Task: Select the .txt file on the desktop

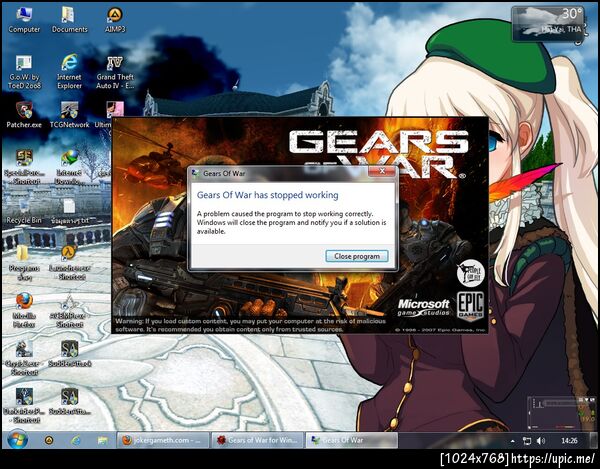Action: 69,212
